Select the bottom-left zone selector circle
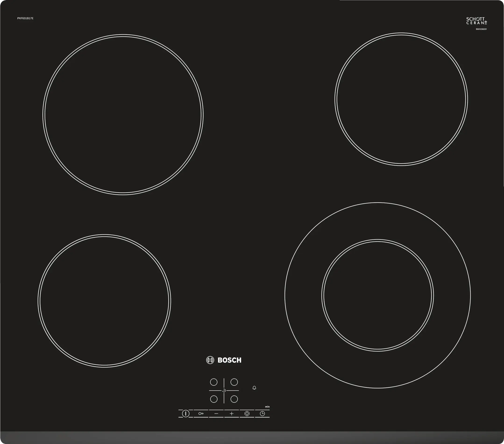 point(214,399)
